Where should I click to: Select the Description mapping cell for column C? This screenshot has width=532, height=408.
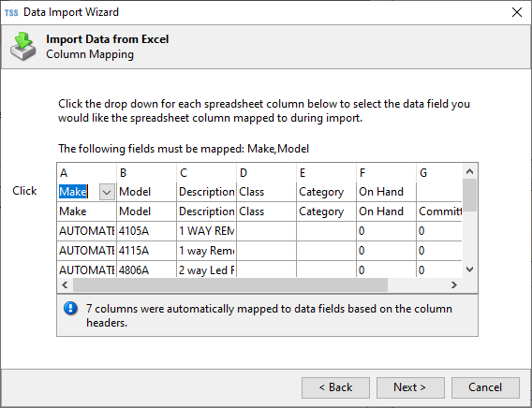tap(207, 192)
